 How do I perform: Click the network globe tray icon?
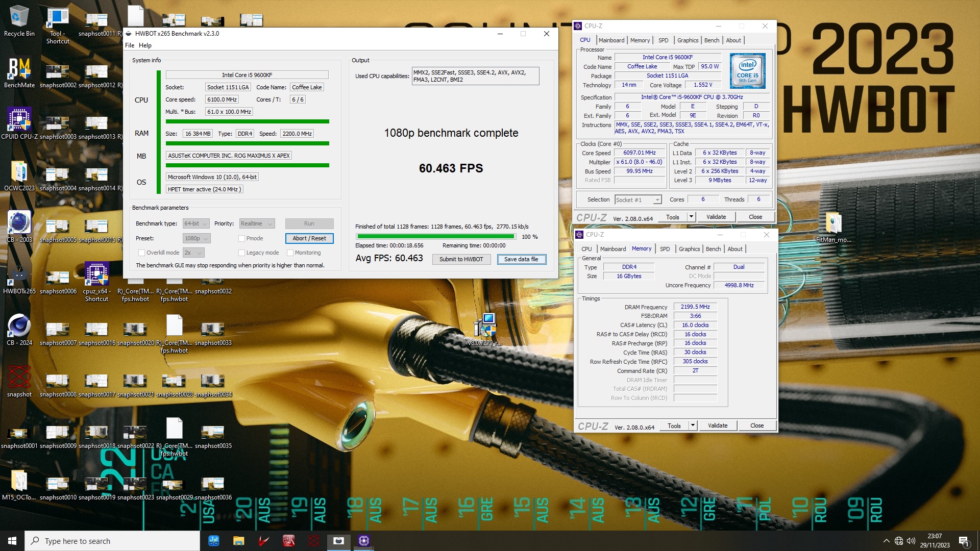pos(899,541)
